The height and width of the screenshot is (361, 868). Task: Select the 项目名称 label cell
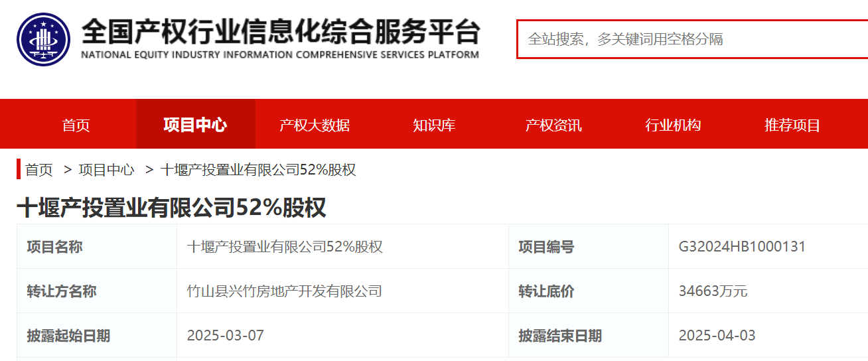97,247
